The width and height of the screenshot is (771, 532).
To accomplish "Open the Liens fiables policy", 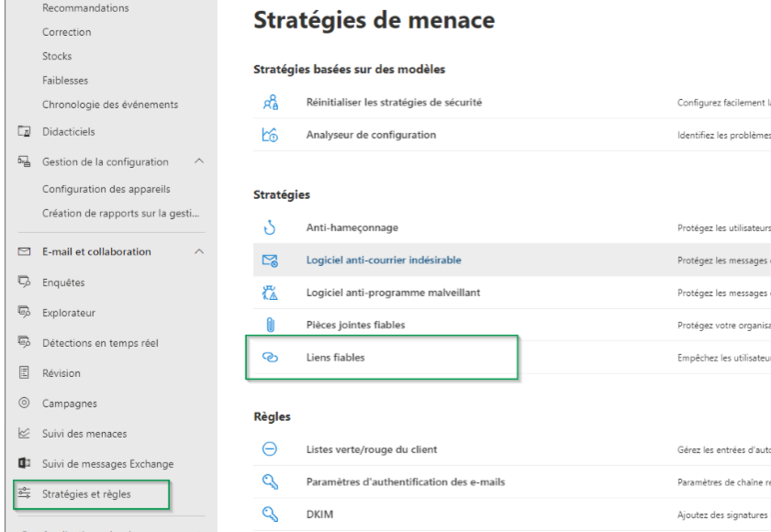I will click(x=335, y=358).
